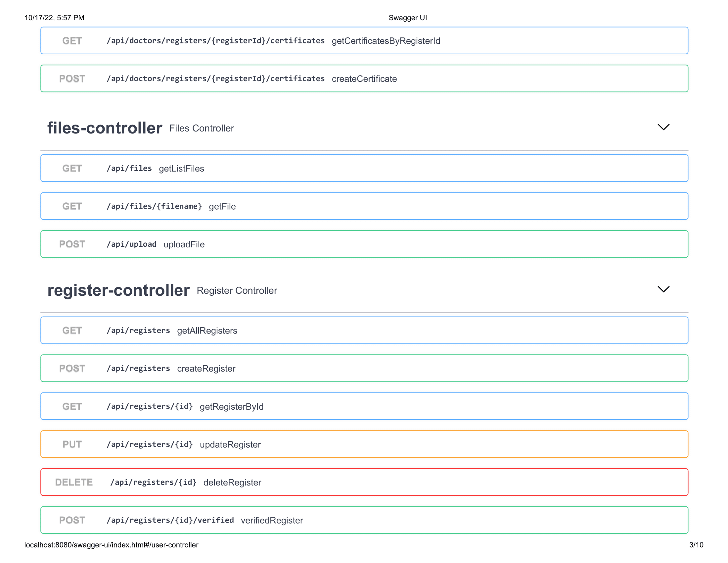Image resolution: width=728 pixels, height=563 pixels.
Task: Expand the getCertificatesByRegisterId operation
Action: (x=367, y=40)
